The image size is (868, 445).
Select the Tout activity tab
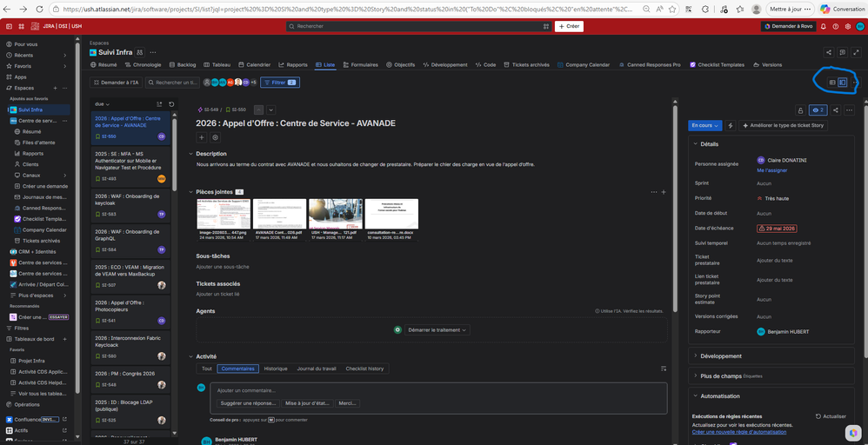[x=206, y=369]
